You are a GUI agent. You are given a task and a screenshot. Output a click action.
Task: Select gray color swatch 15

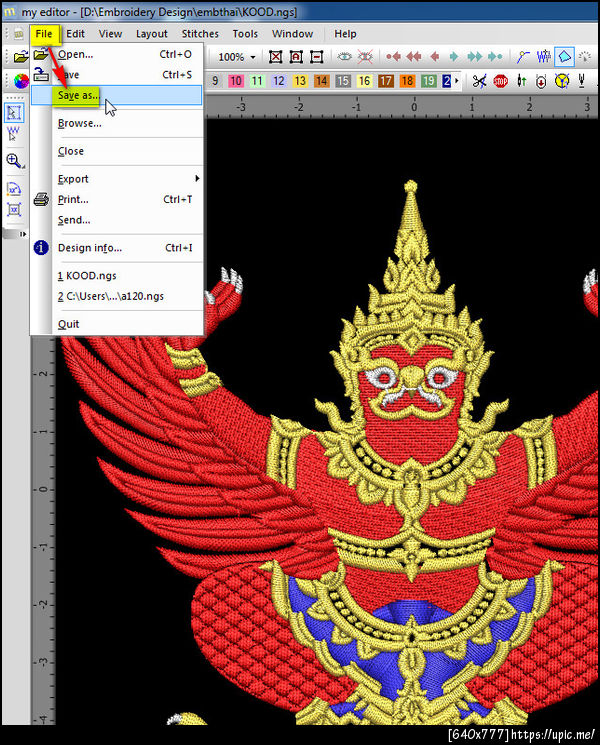[x=343, y=81]
